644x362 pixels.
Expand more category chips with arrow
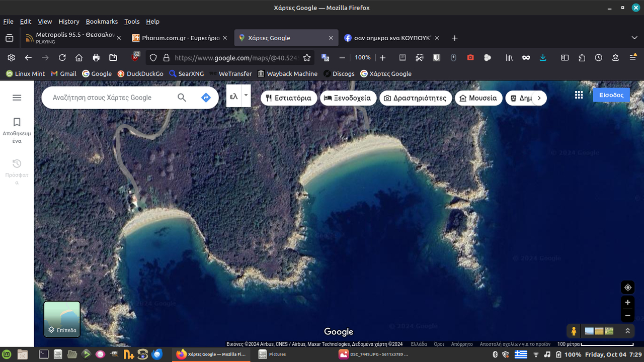click(x=539, y=98)
